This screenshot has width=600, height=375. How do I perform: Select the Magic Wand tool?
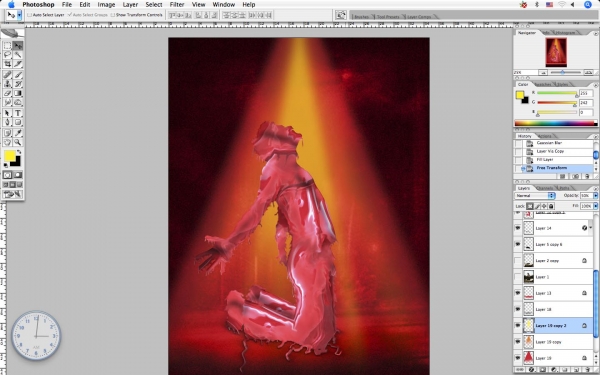pyautogui.click(x=18, y=55)
